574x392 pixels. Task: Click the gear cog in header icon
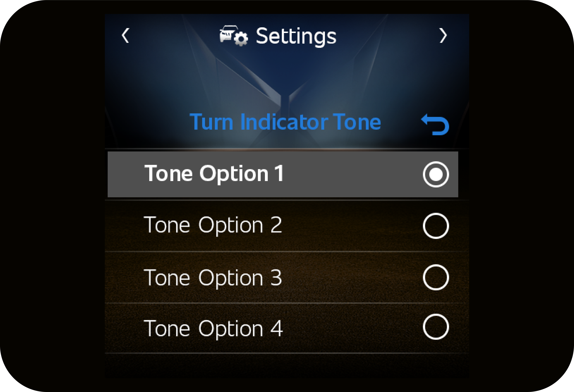pos(241,39)
